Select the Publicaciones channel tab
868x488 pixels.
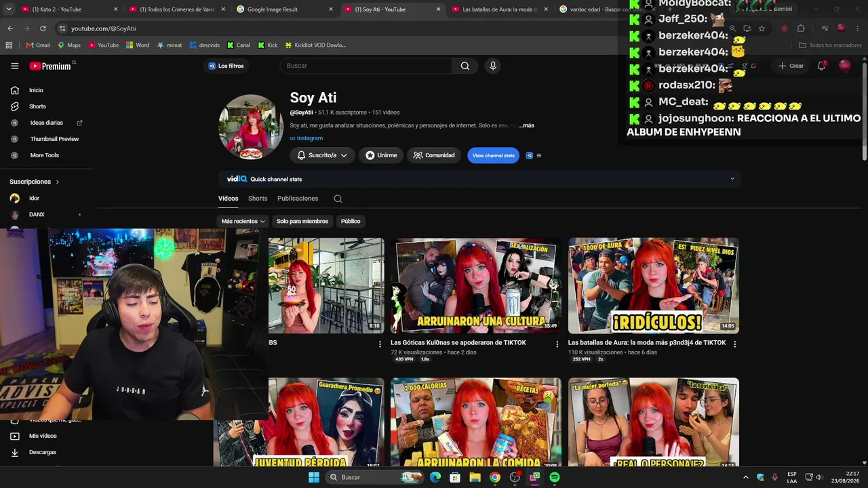298,199
